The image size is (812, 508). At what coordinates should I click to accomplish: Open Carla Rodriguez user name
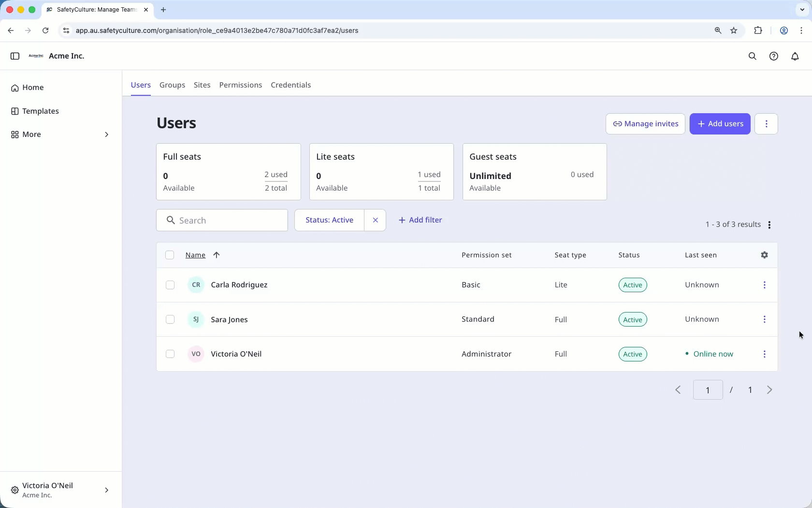pos(239,285)
